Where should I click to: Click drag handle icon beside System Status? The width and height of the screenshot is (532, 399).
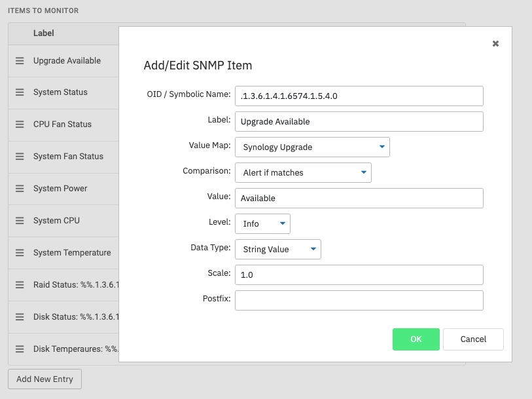tap(20, 93)
